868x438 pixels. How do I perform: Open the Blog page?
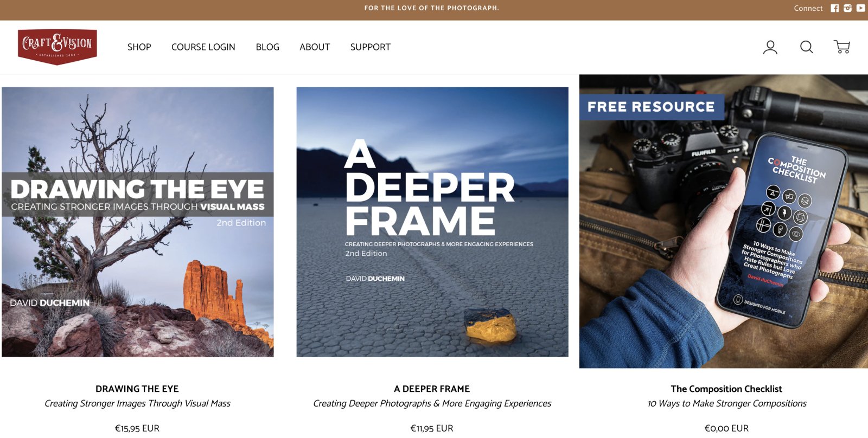267,47
